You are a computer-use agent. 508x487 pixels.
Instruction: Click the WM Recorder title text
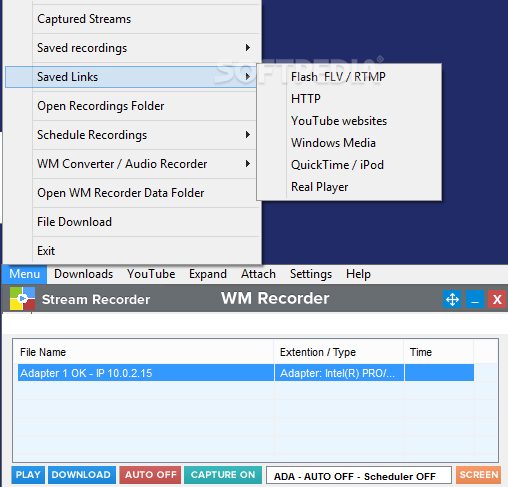[x=275, y=298]
